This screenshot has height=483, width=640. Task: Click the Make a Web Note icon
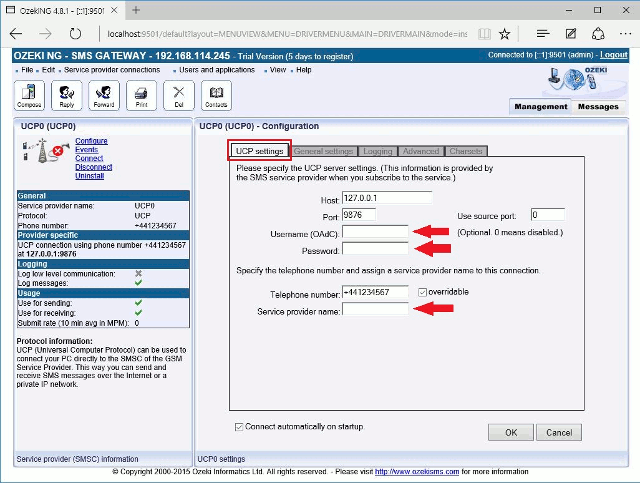[x=571, y=34]
